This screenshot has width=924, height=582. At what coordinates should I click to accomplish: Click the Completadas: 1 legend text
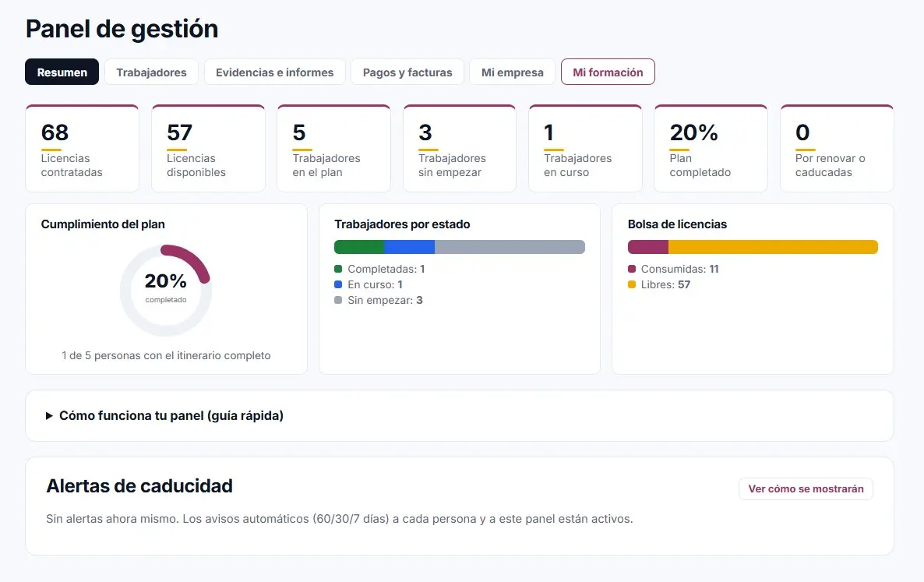(x=386, y=269)
